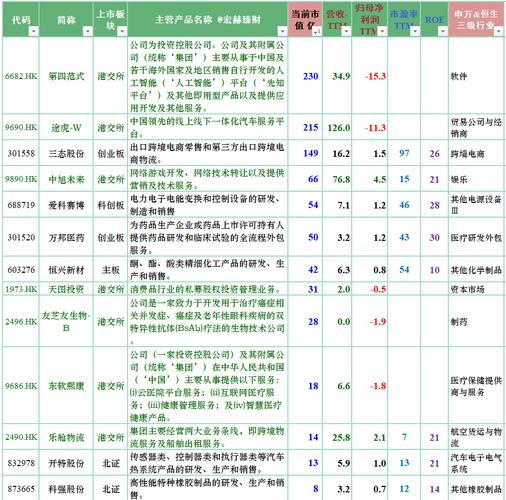Select the stock code cell 2496.HK
This screenshot has width=506, height=500.
click(21, 322)
